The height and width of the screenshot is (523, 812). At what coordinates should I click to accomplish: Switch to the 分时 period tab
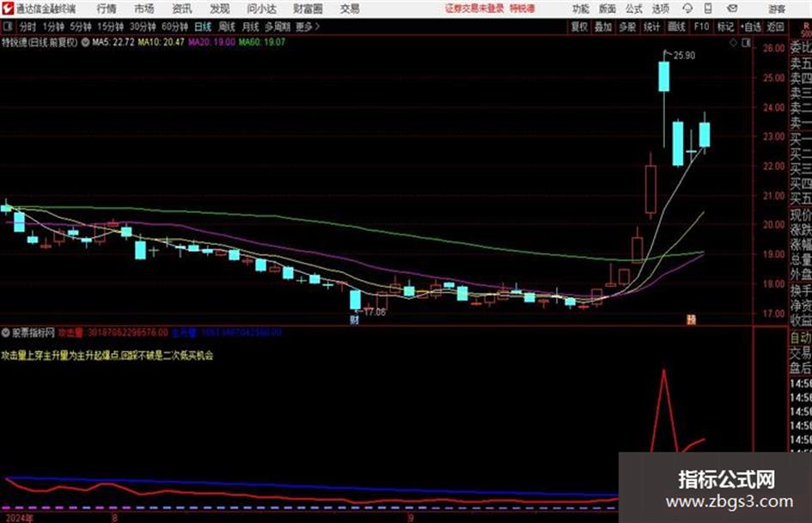coord(27,27)
